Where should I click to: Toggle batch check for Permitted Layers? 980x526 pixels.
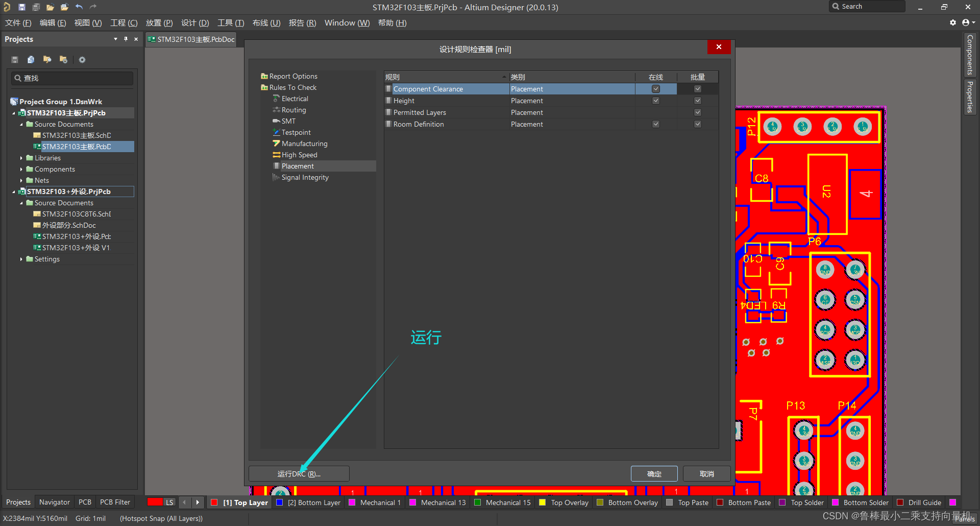tap(698, 112)
